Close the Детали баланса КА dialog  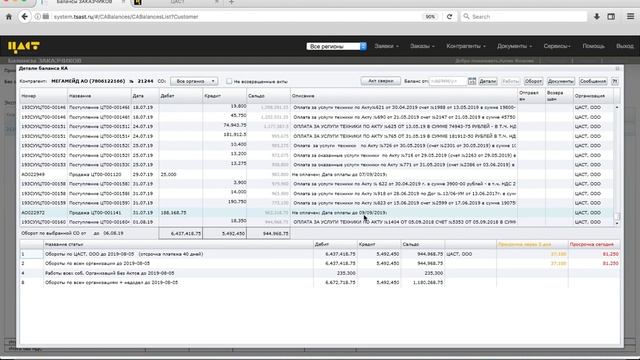tap(617, 69)
